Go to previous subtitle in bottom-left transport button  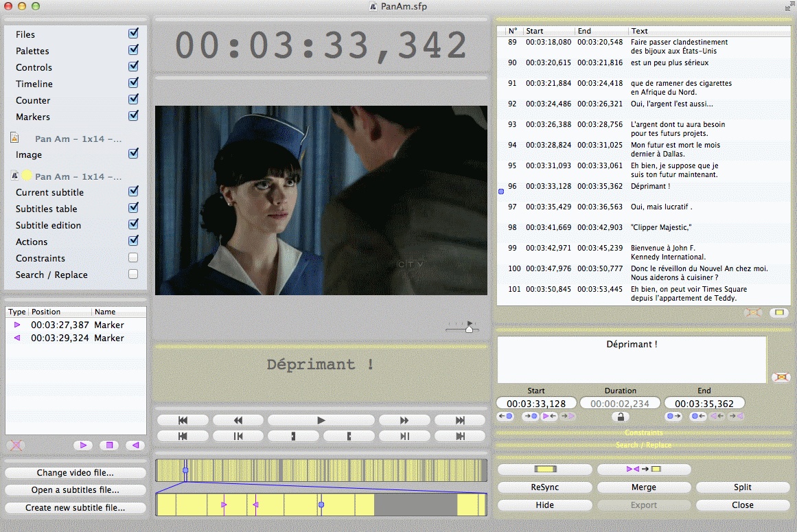tap(183, 436)
